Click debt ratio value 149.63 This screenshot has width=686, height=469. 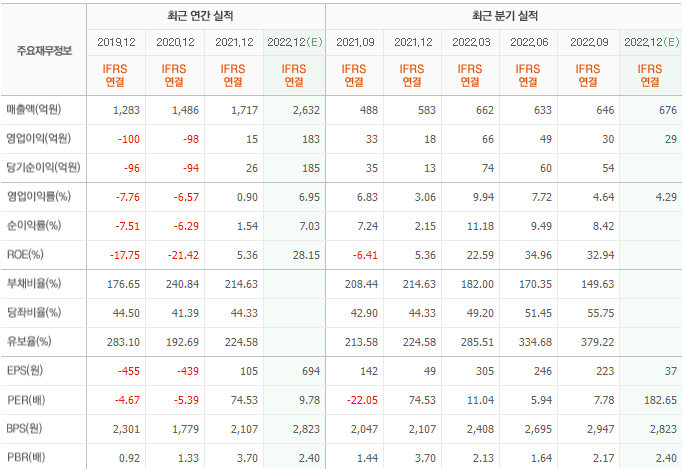pyautogui.click(x=598, y=284)
